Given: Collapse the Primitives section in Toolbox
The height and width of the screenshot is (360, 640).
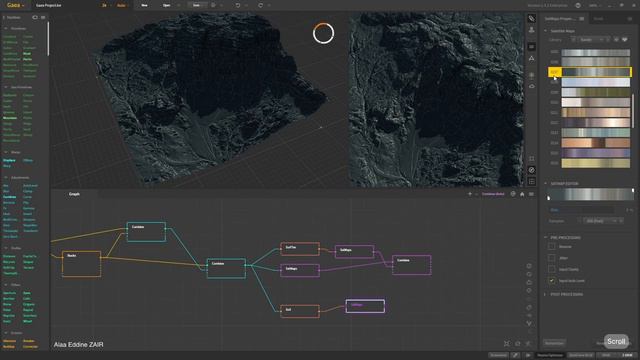Looking at the screenshot, I should click(6, 29).
